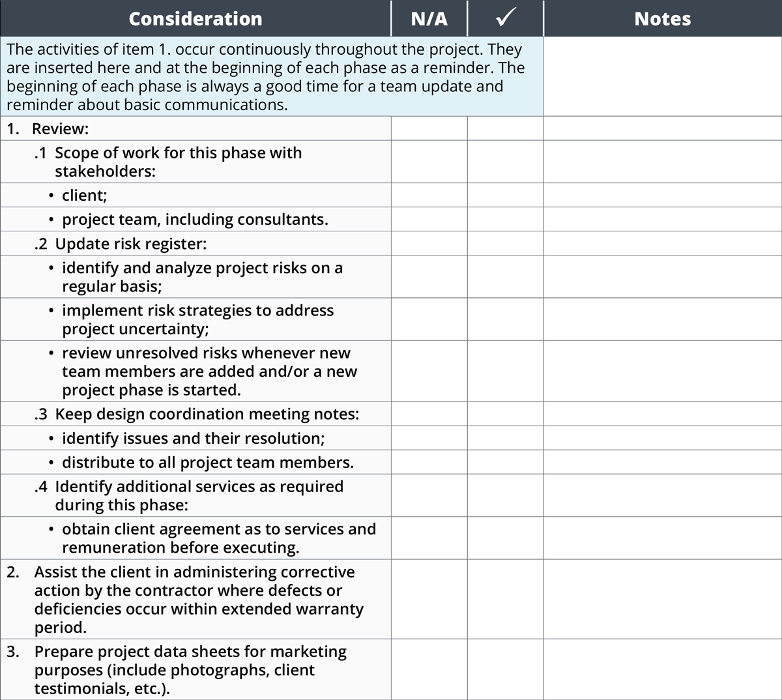Check N/A cell for 'identify and analyze project risks'
This screenshot has width=782, height=700.
point(429,276)
